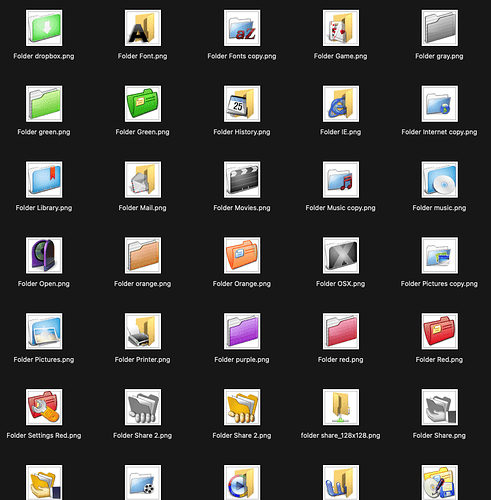Click the Folder OSX.png thumbnail
Image resolution: width=491 pixels, height=500 pixels.
click(x=340, y=255)
